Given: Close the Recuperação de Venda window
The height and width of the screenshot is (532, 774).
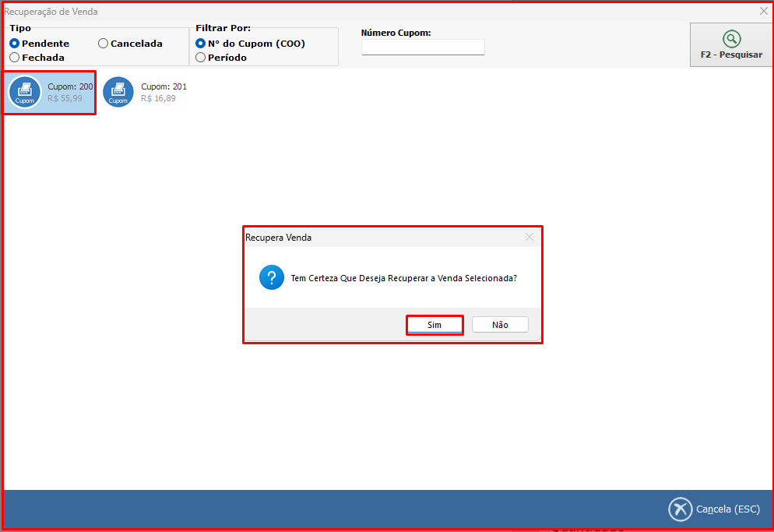Looking at the screenshot, I should pyautogui.click(x=763, y=12).
